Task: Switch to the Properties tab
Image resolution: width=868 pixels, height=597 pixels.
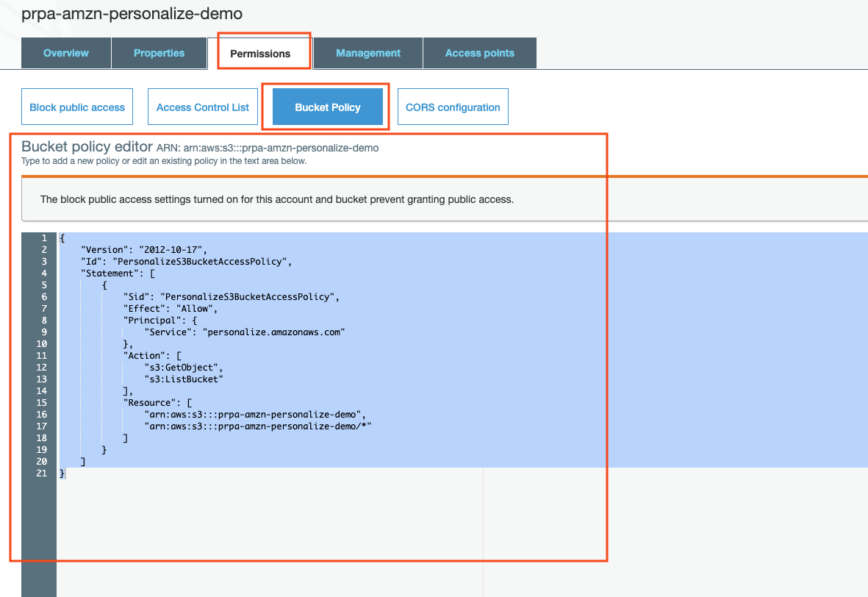Action: (x=159, y=53)
